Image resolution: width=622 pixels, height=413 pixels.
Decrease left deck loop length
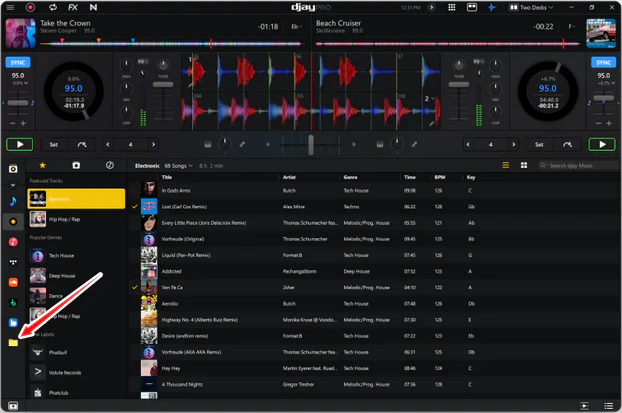click(108, 144)
